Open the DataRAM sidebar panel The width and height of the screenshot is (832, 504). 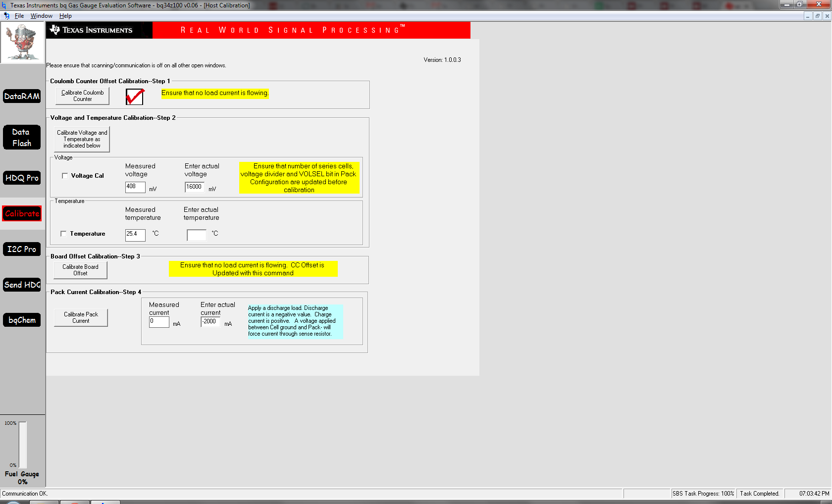pos(22,96)
